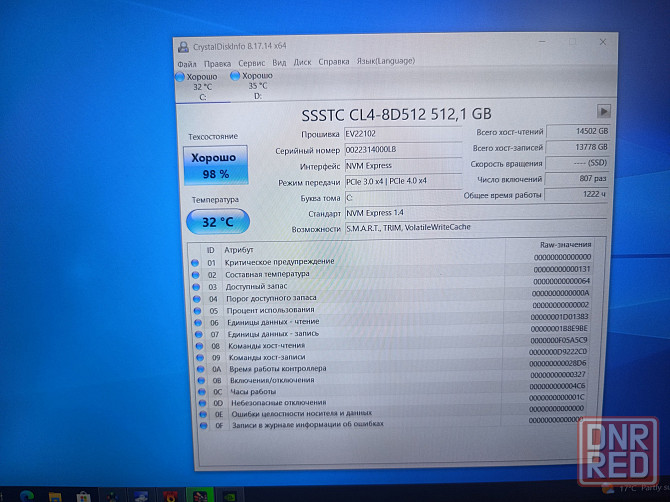The height and width of the screenshot is (502, 670).
Task: Click status circle of attribute 0D
Action: pos(202,403)
